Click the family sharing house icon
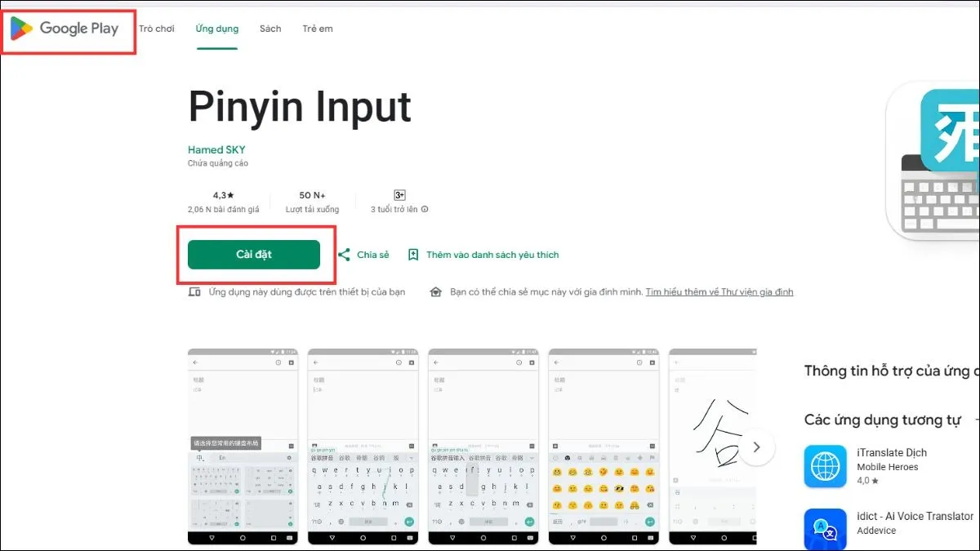980x551 pixels. (437, 291)
